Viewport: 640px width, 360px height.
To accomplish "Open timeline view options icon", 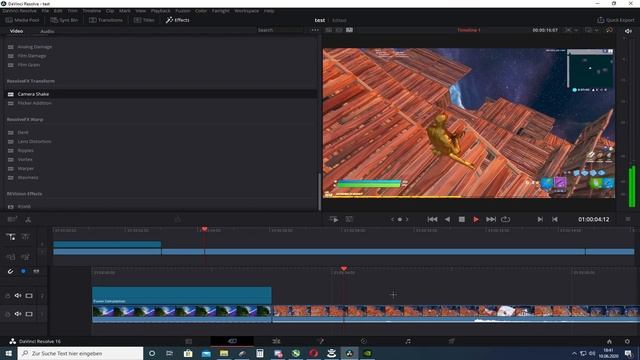I will point(12,220).
